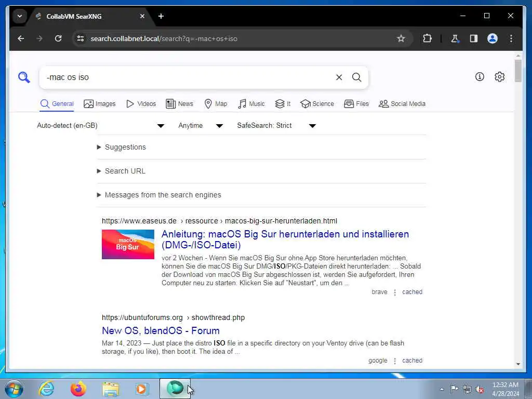Open the Chrome profile avatar

pos(493,38)
